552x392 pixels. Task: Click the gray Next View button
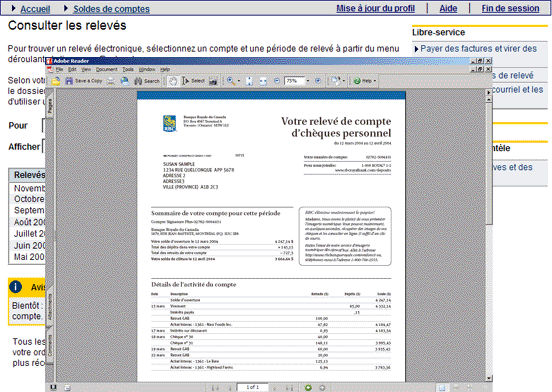tap(322, 388)
